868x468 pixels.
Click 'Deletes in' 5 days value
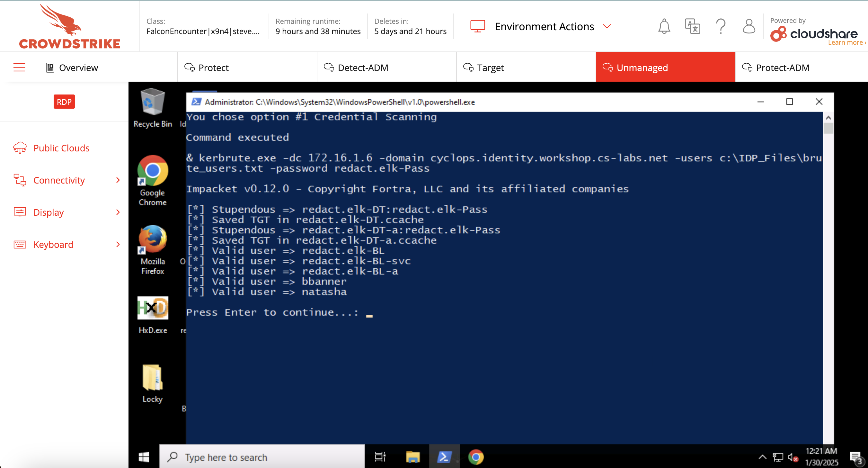point(410,32)
